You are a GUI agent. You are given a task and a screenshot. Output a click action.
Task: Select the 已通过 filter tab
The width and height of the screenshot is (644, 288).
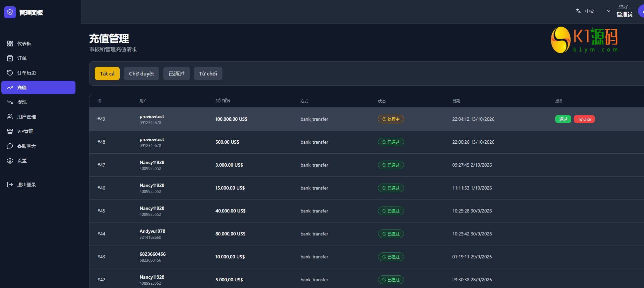click(x=177, y=73)
